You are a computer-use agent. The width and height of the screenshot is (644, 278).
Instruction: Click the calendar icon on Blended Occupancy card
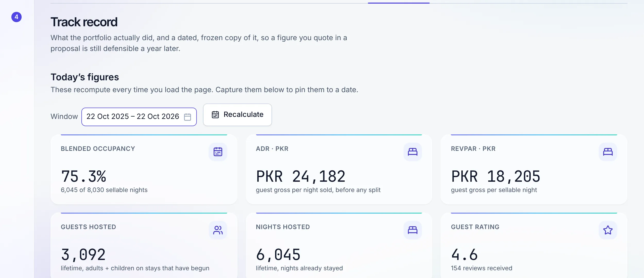click(x=218, y=152)
